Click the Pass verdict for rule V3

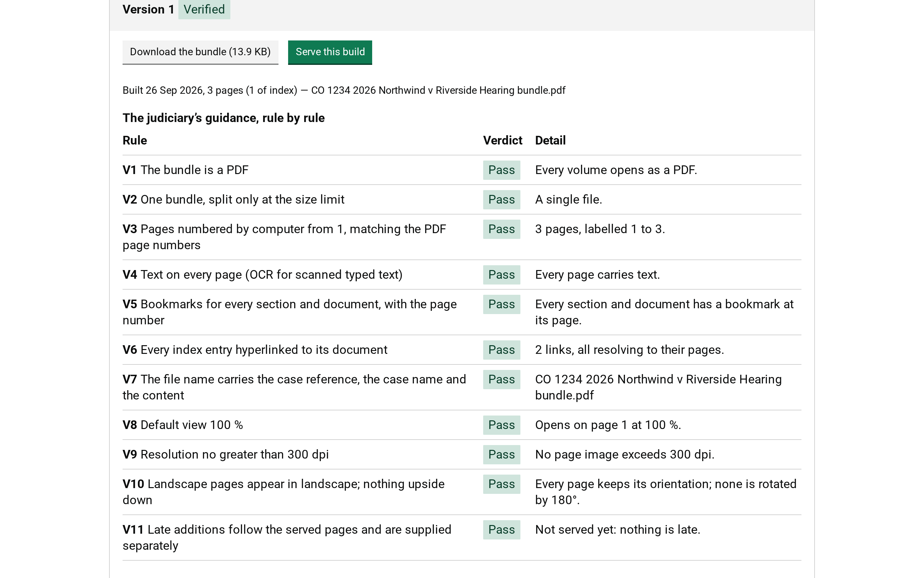pyautogui.click(x=501, y=229)
